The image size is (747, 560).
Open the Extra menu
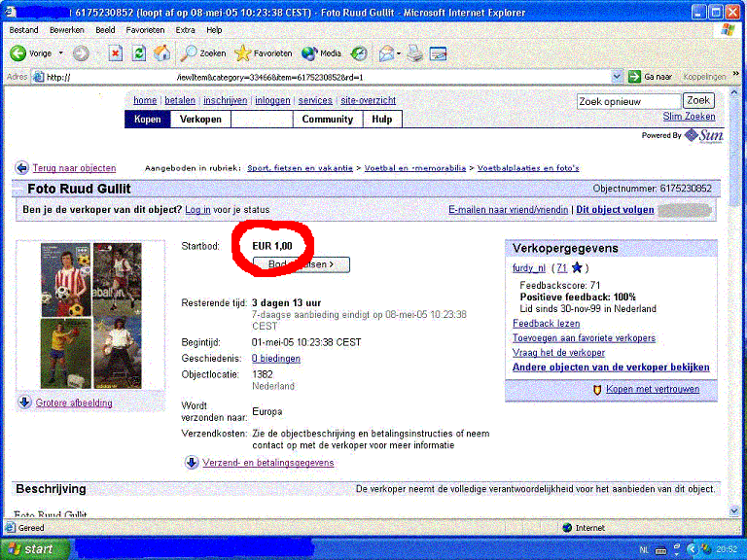tap(186, 30)
